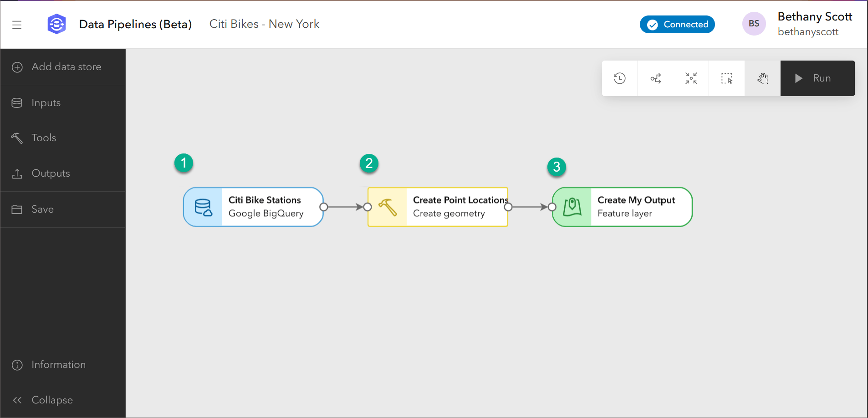This screenshot has height=418, width=868.
Task: Select the Create My Output node
Action: pos(636,206)
